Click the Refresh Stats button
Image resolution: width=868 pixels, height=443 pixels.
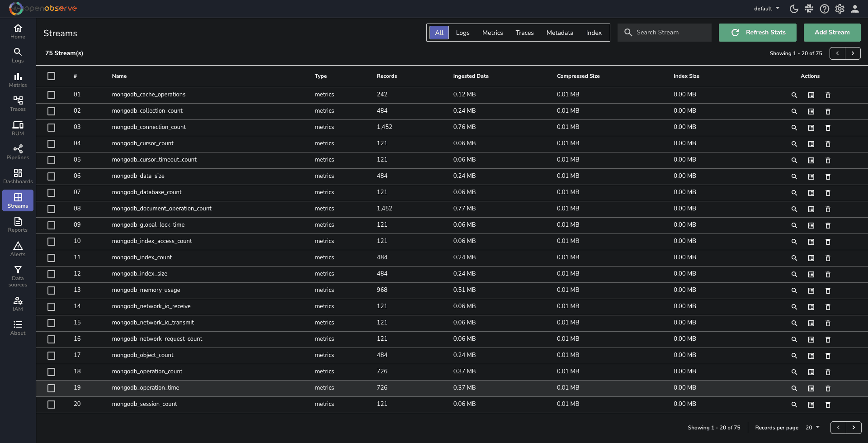(757, 33)
